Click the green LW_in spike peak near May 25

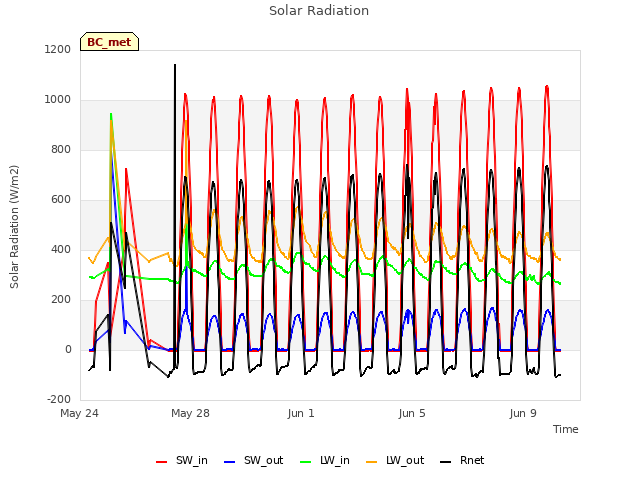coord(111,115)
